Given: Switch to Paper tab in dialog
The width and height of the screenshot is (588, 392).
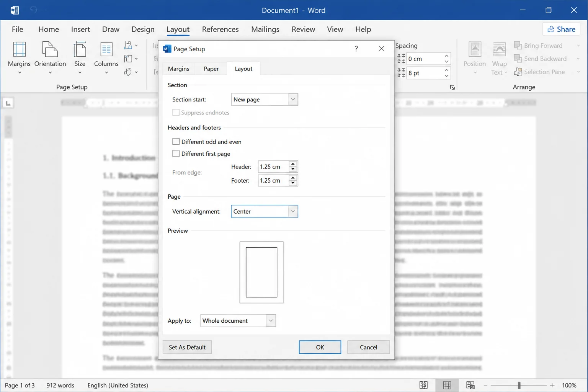Looking at the screenshot, I should pos(211,69).
